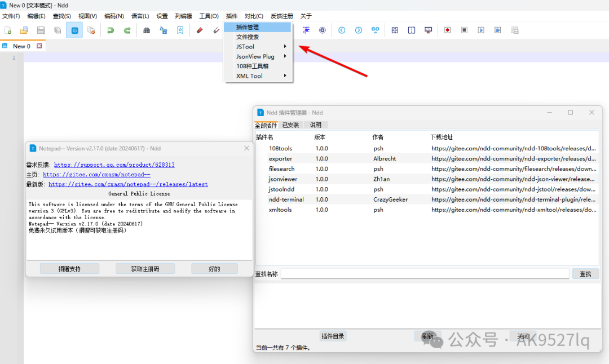Click the red marker highlight icon
The width and height of the screenshot is (609, 364).
coord(200,30)
